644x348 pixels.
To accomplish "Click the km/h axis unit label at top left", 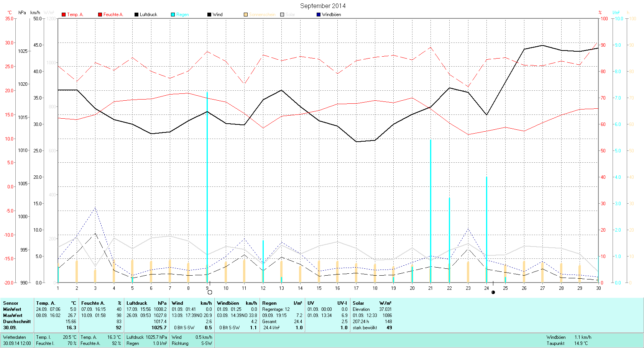I will (x=35, y=13).
